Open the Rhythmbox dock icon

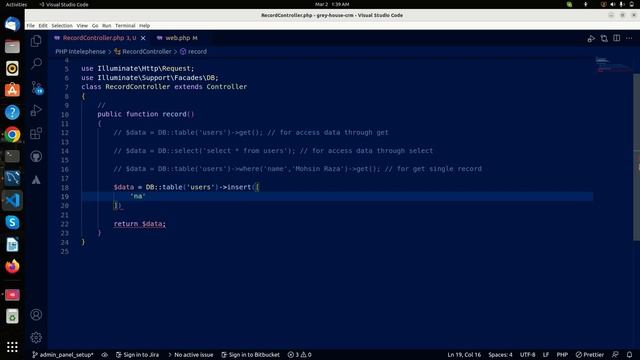pos(12,68)
